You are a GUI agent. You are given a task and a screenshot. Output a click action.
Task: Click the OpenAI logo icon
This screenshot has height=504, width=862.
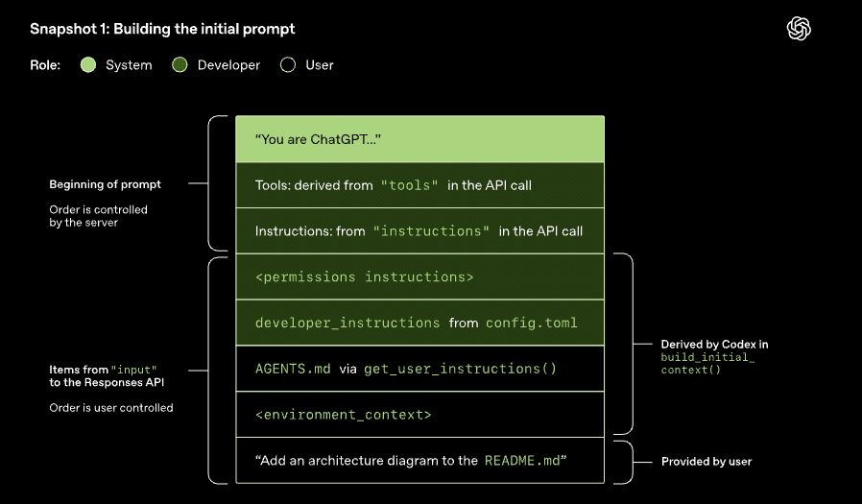(x=799, y=29)
